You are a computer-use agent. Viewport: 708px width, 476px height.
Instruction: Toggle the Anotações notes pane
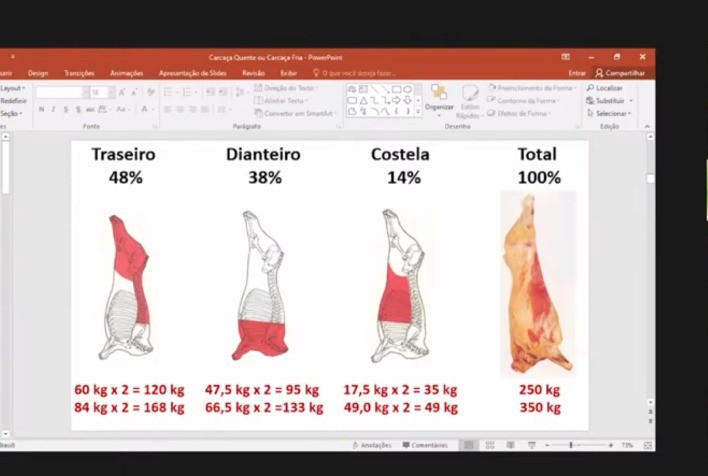point(371,445)
